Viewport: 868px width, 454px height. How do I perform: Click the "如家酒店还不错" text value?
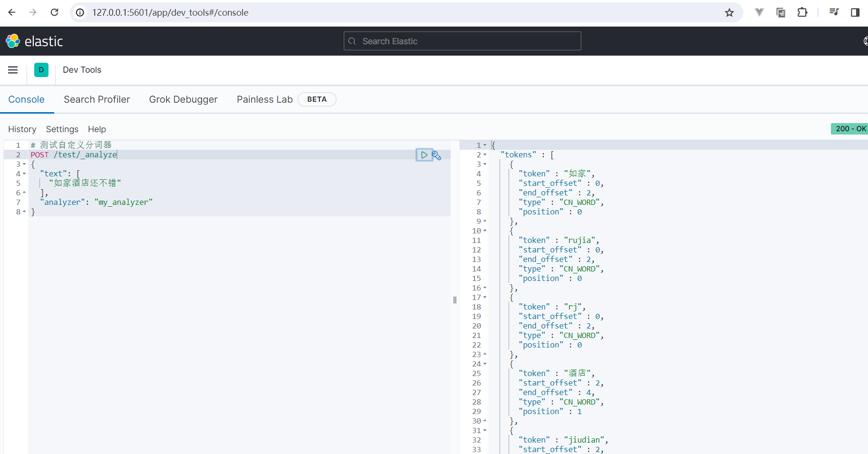85,183
